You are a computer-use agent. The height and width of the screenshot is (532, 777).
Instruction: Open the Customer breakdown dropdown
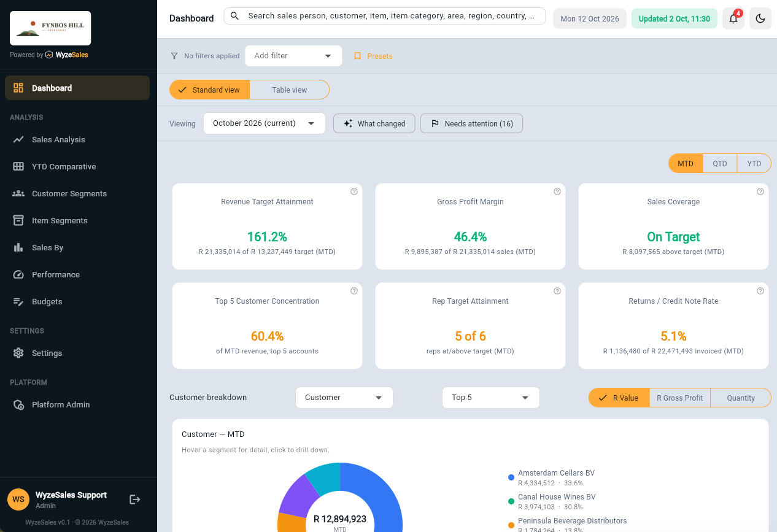pos(344,398)
